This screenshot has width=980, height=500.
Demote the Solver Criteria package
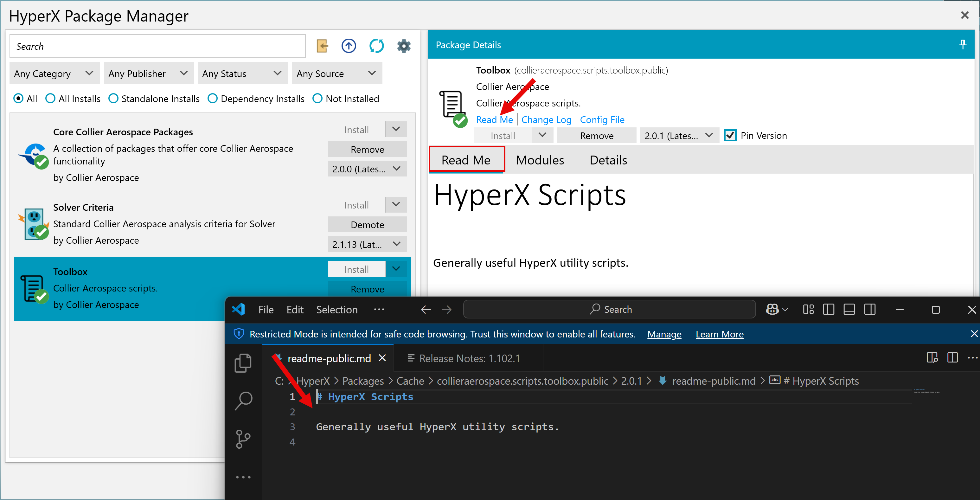[367, 225]
